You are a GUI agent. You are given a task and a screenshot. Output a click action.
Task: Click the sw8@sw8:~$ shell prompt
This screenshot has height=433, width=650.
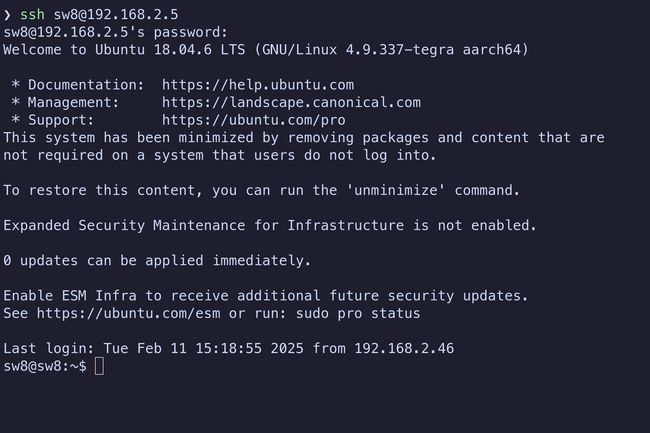pos(45,366)
